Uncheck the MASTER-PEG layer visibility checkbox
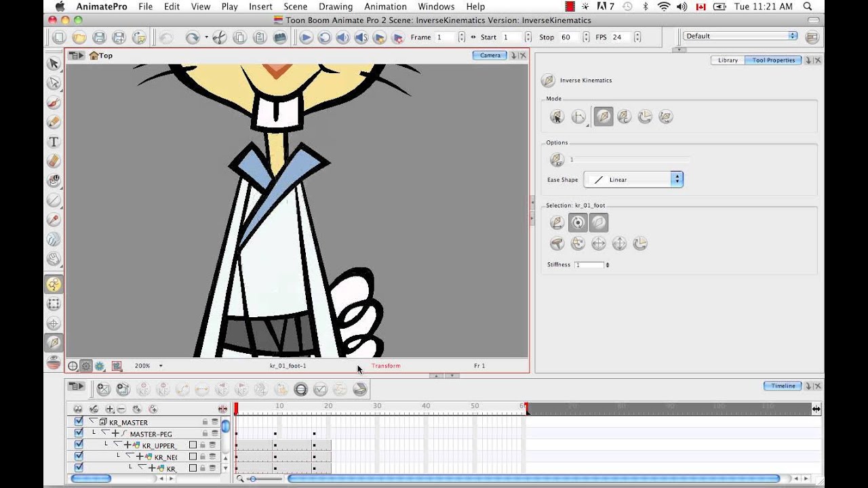 click(79, 433)
